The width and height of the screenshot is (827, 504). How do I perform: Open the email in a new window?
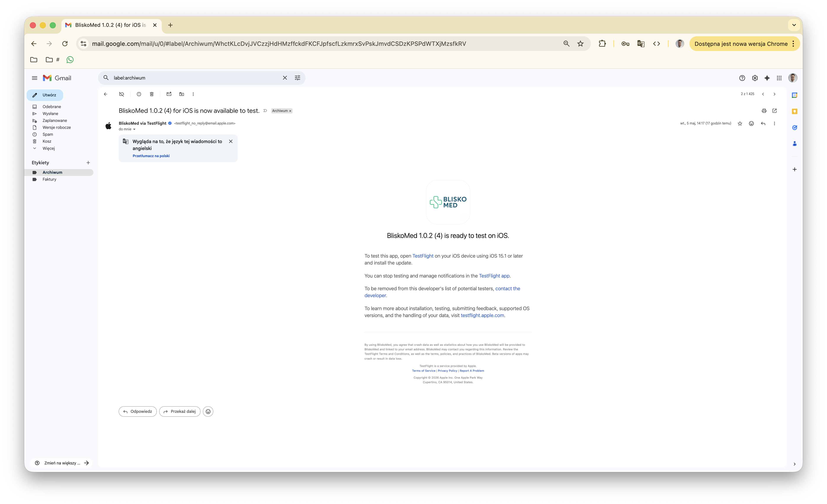coord(774,111)
